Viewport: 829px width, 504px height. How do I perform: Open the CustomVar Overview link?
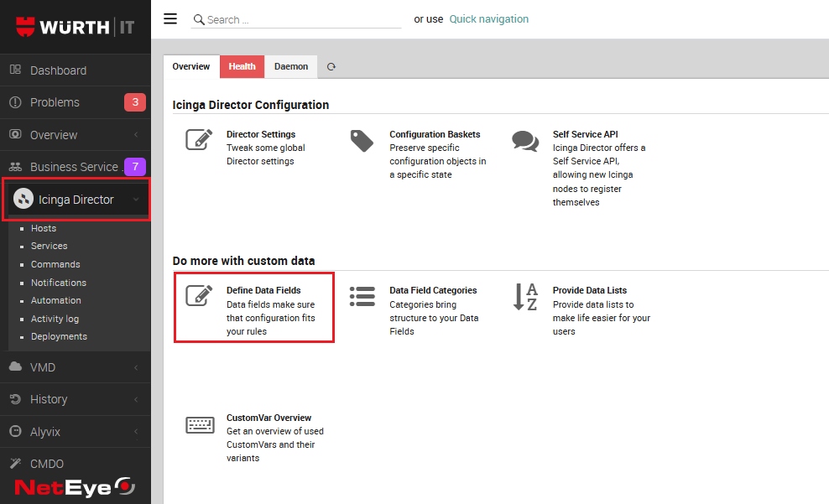click(x=269, y=418)
